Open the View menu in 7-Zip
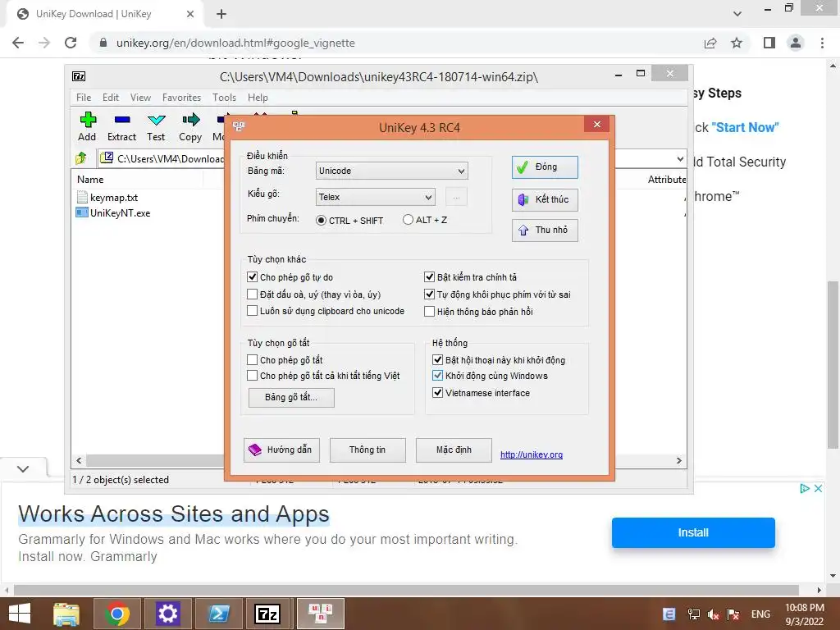Screen dimensions: 840x630 pyautogui.click(x=140, y=98)
